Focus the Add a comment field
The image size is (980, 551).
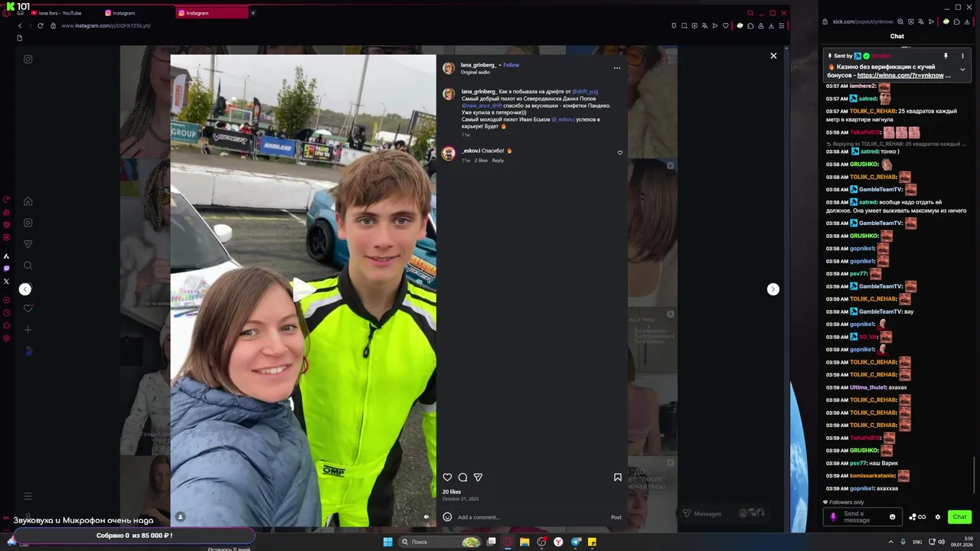pos(530,517)
